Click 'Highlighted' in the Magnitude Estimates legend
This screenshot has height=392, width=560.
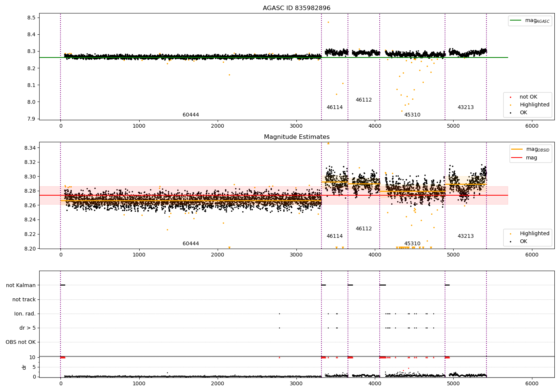click(x=534, y=234)
